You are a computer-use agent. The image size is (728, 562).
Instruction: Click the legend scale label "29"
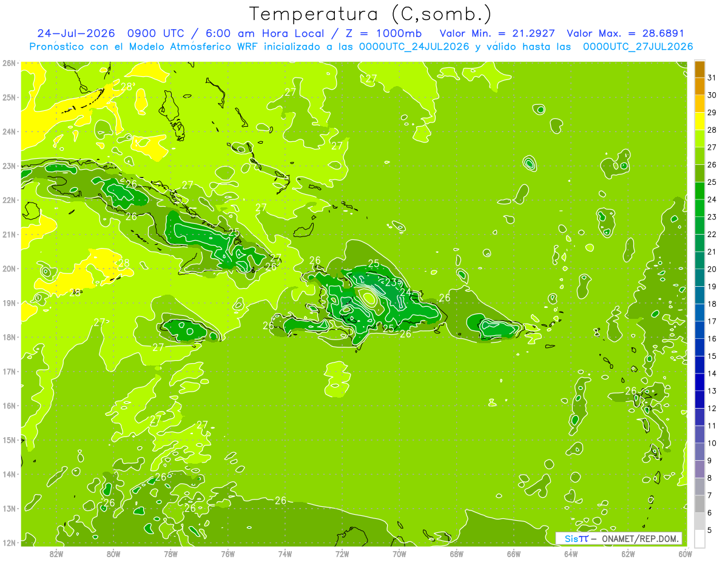click(x=712, y=113)
